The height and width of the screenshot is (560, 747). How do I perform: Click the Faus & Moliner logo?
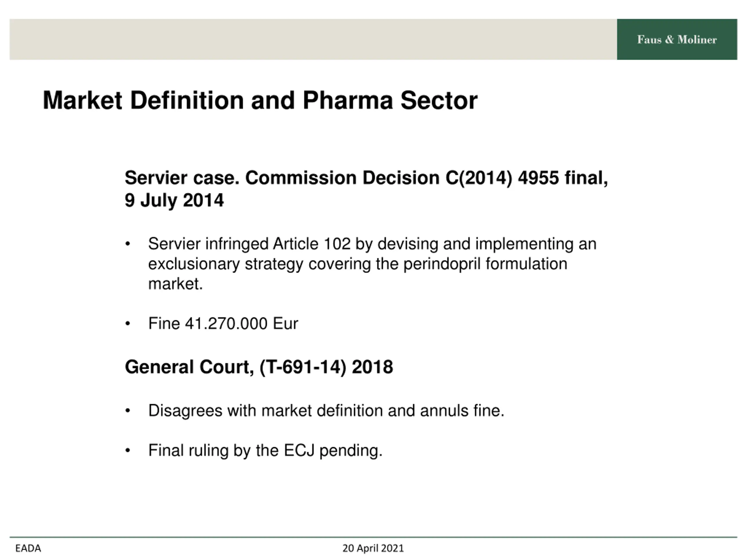tap(677, 40)
